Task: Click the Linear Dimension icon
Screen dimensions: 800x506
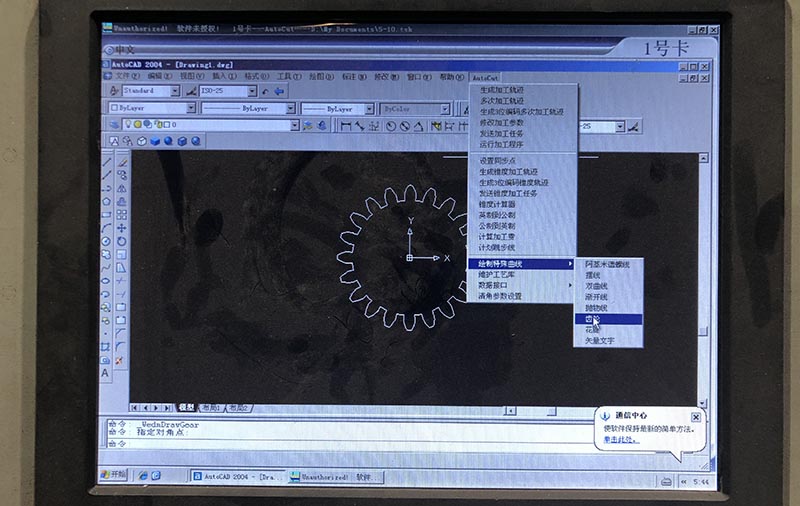Action: [345, 126]
